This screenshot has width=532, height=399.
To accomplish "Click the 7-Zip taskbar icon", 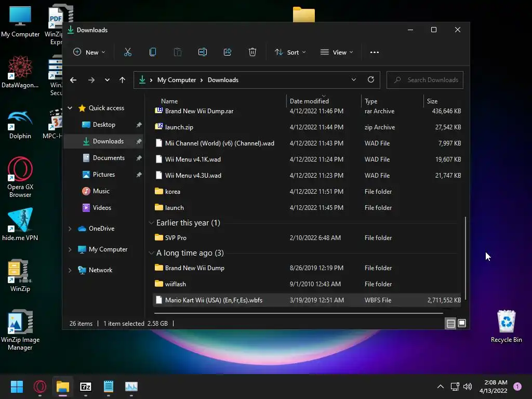I will (x=86, y=387).
